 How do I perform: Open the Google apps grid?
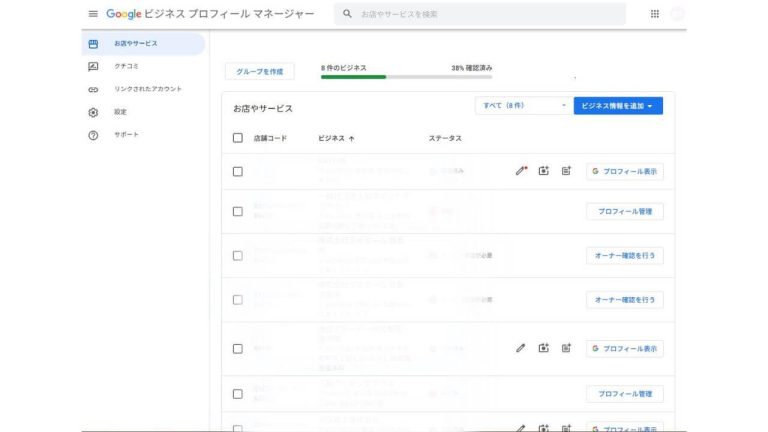(655, 14)
